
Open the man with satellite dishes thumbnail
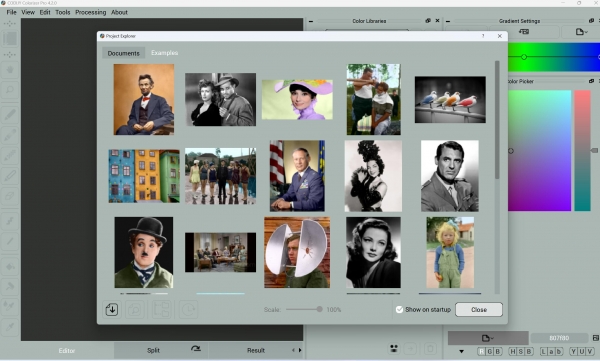click(297, 253)
